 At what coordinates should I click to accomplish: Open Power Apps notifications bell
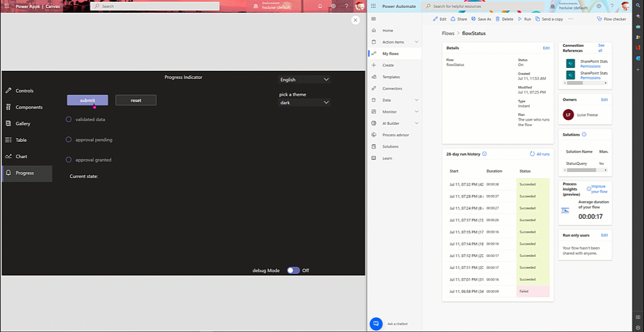(x=320, y=6)
